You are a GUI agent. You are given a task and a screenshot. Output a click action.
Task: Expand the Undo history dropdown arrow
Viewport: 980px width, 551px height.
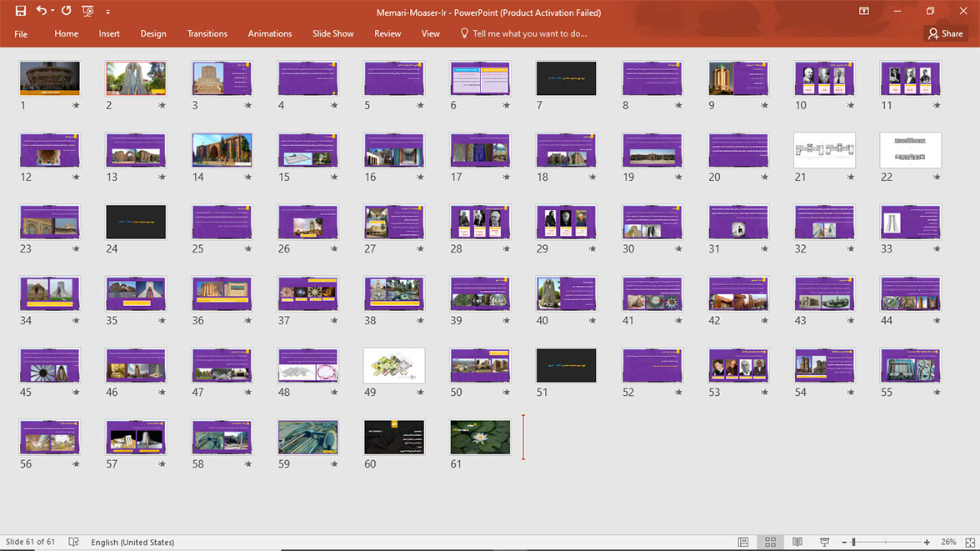[52, 12]
